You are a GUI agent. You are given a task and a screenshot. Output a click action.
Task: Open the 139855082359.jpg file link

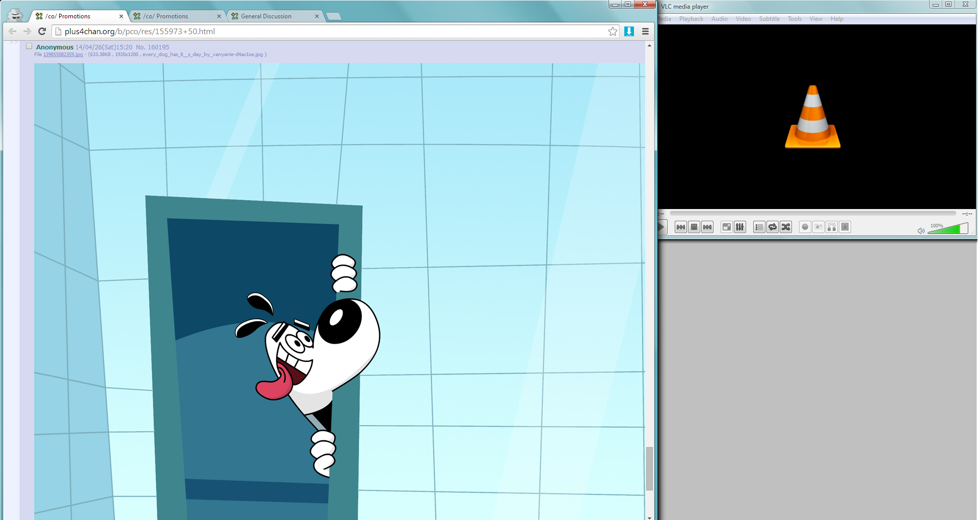[x=63, y=55]
